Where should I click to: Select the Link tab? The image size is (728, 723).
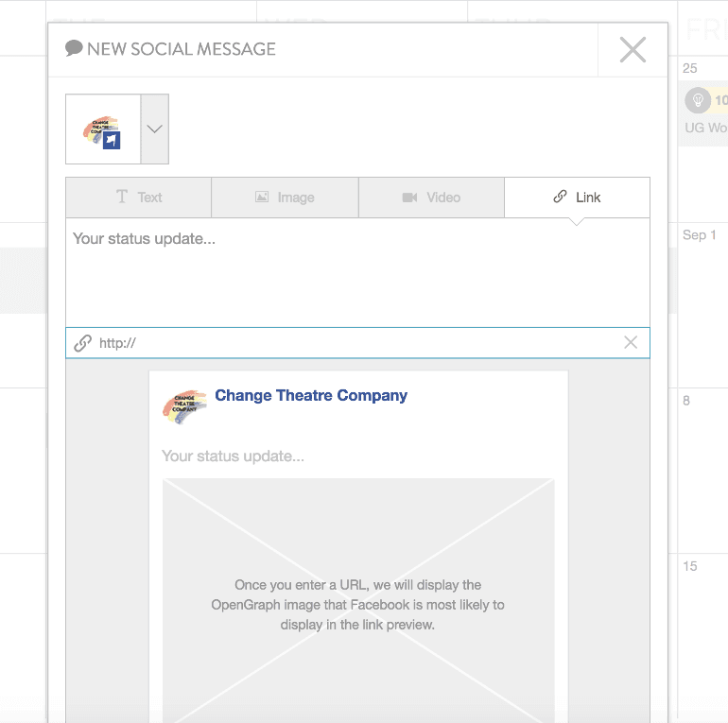pyautogui.click(x=577, y=198)
